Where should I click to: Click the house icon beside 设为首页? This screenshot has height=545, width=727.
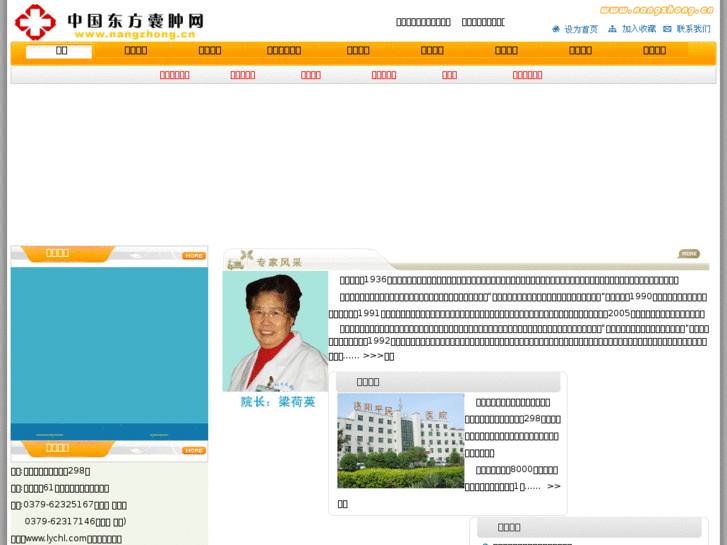(556, 29)
